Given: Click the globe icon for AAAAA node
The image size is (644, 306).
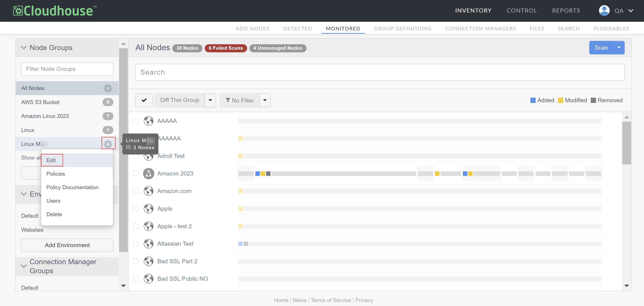Looking at the screenshot, I should pyautogui.click(x=148, y=121).
